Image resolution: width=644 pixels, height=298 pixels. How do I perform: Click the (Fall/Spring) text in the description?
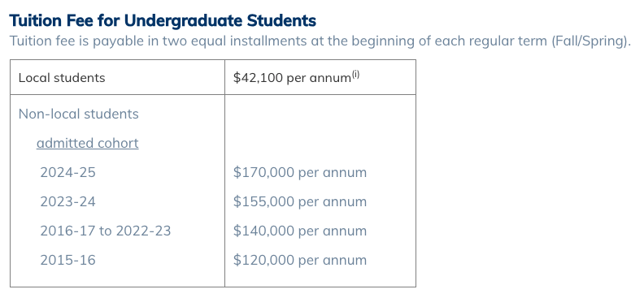tap(591, 41)
